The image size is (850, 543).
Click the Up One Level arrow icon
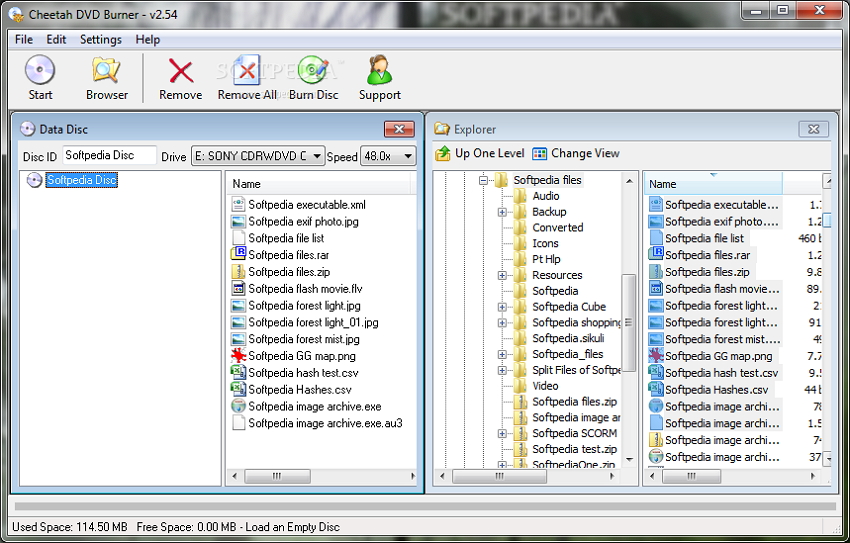click(x=443, y=153)
